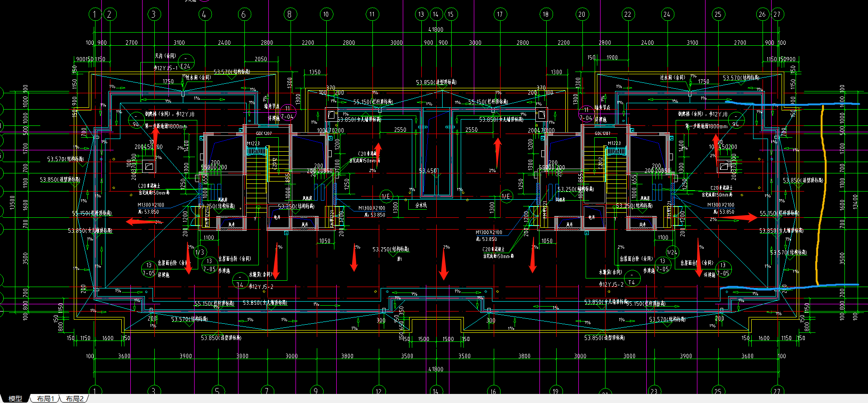Select top-row grid axis bubble 11
The height and width of the screenshot is (403, 868).
[x=372, y=14]
